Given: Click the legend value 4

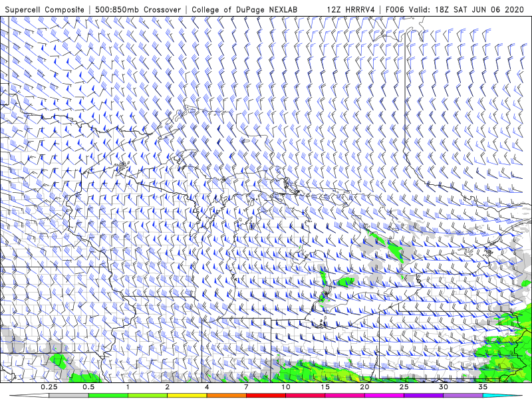Looking at the screenshot, I should coord(207,387).
